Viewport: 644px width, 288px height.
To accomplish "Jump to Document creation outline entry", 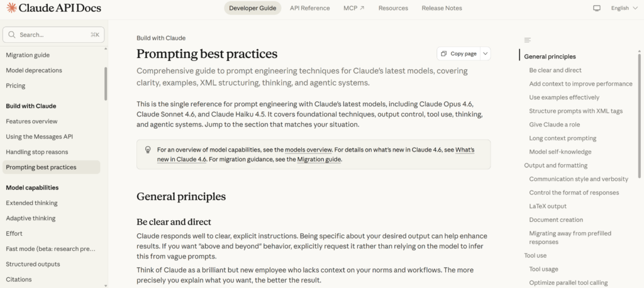I will point(556,220).
